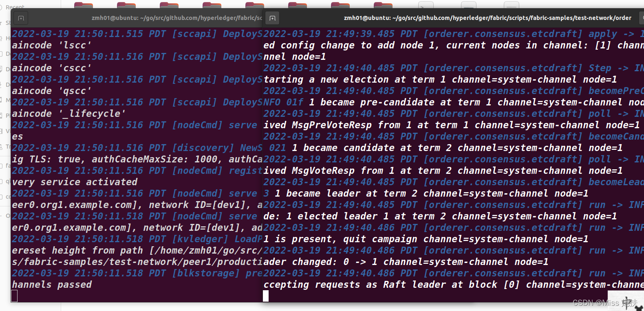Click the text "1 became leader at term 2"
Image resolution: width=644 pixels, height=311 pixels.
(346, 193)
